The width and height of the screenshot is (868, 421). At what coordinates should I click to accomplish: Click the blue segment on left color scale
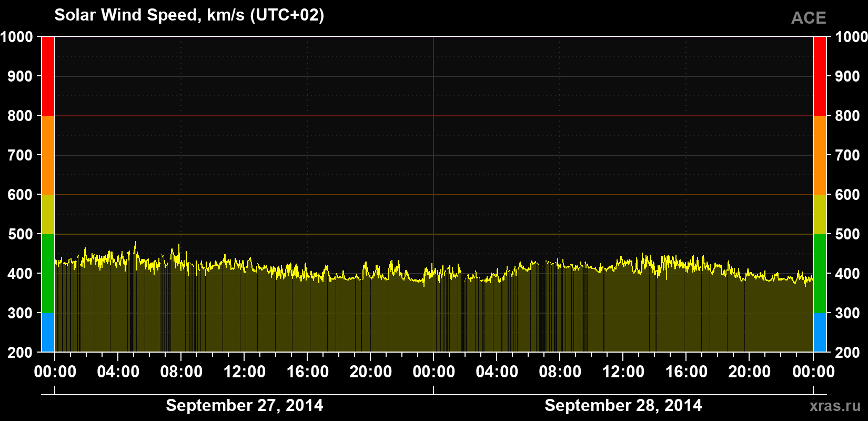pos(48,333)
